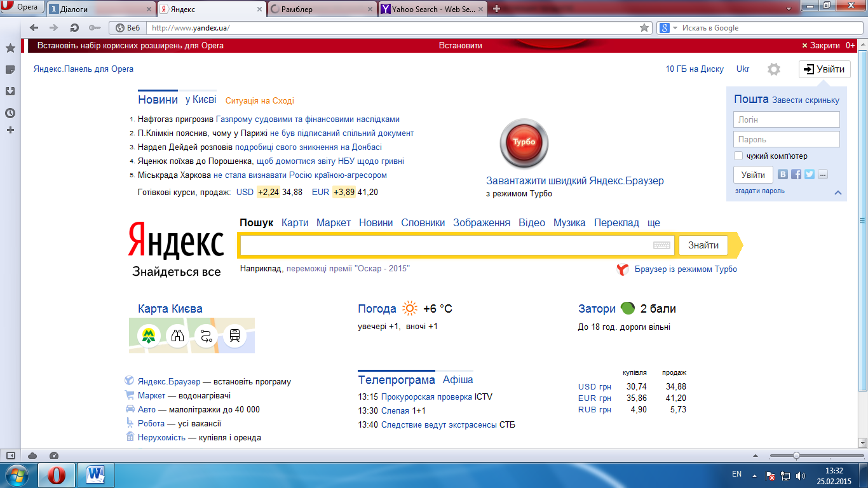Image resolution: width=868 pixels, height=488 pixels.
Task: Click Увійти button in mail box
Action: tap(753, 175)
